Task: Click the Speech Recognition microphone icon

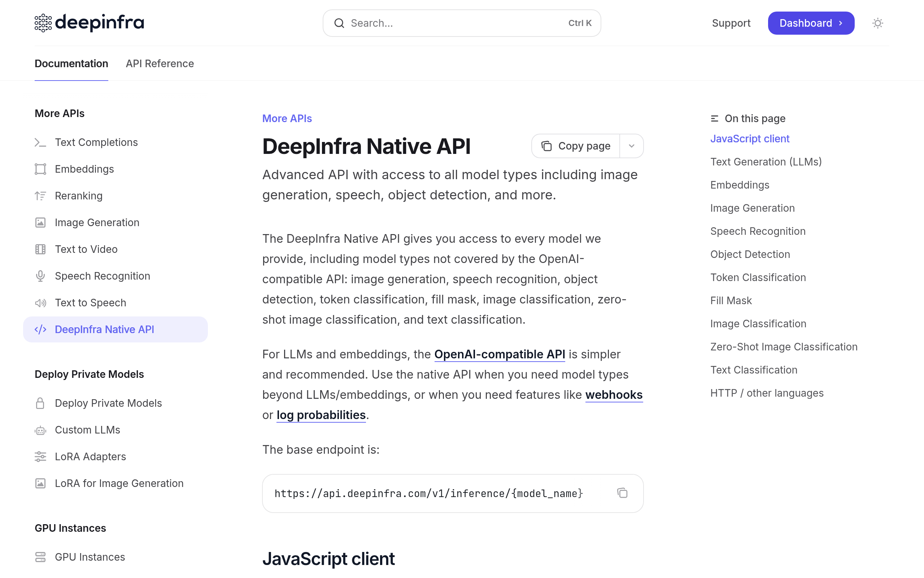Action: 40,276
